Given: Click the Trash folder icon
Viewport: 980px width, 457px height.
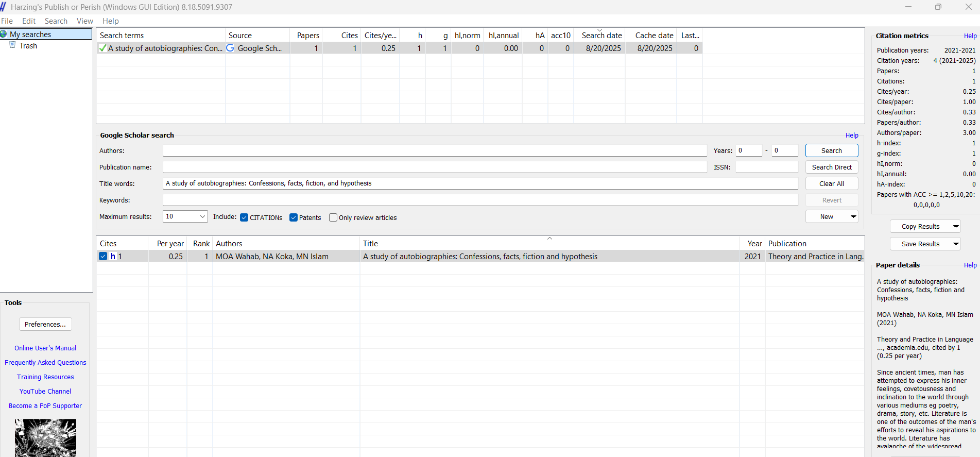Looking at the screenshot, I should pos(13,45).
